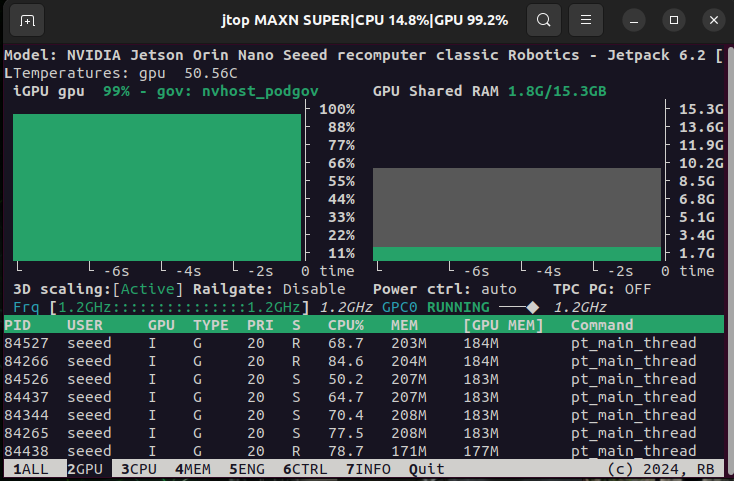Go to the 6CTRL tab

(304, 468)
